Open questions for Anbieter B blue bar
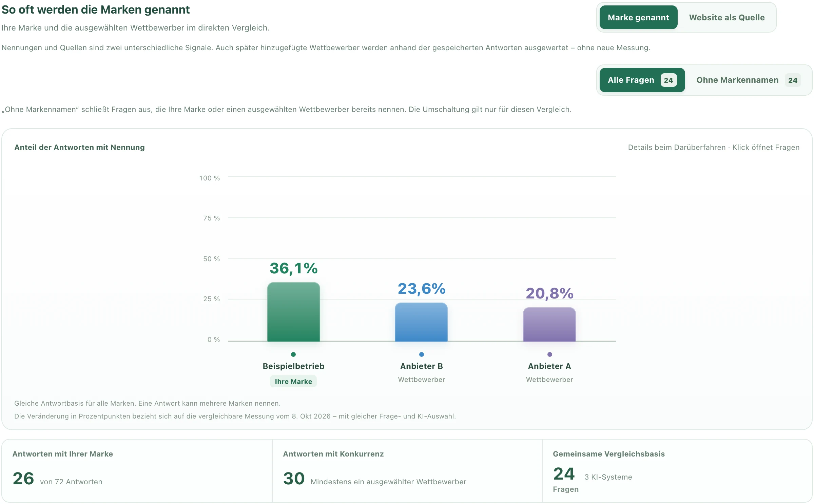 point(421,322)
